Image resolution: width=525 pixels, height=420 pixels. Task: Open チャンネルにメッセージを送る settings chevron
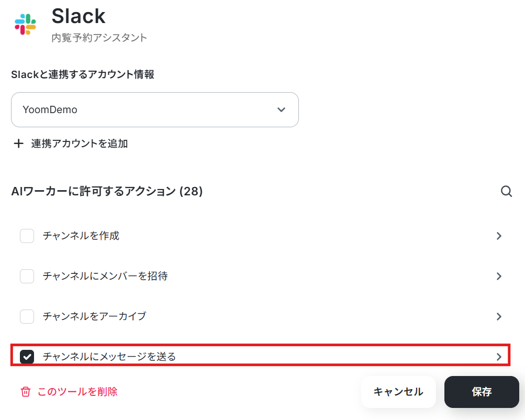[x=499, y=357]
